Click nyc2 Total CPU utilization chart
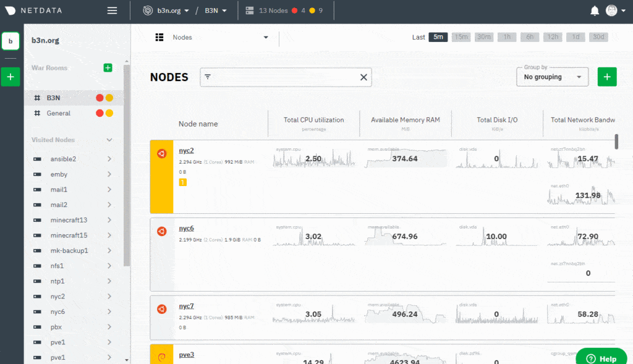Image resolution: width=633 pixels, height=364 pixels. 313,158
